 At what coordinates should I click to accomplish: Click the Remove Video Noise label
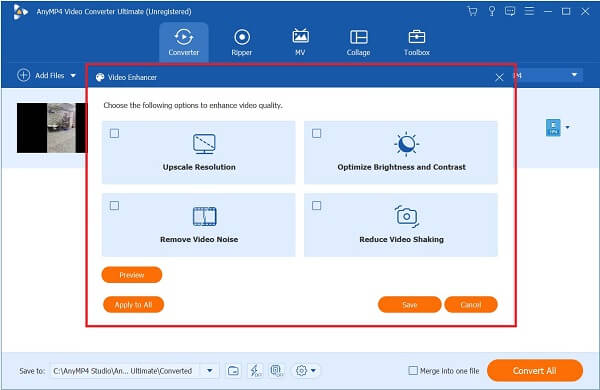click(x=199, y=240)
